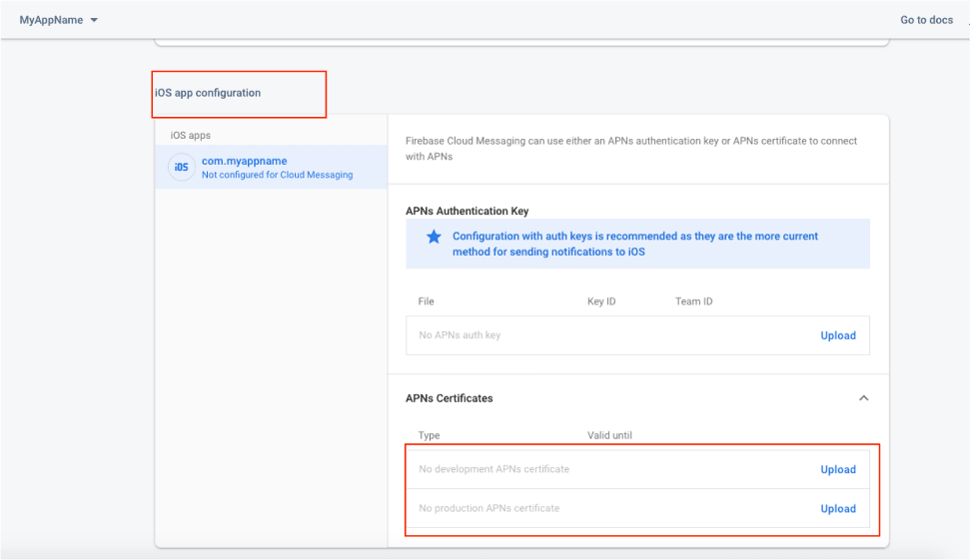The image size is (970, 560).
Task: Click the Type column header
Action: point(429,435)
